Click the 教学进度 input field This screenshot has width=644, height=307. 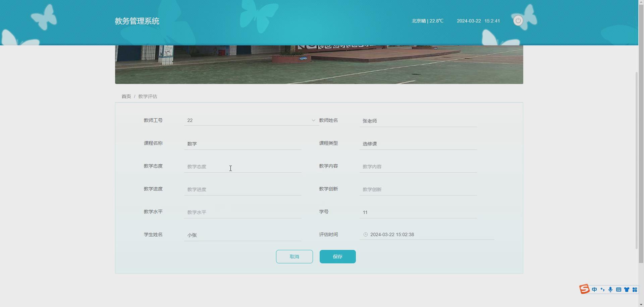pyautogui.click(x=242, y=189)
